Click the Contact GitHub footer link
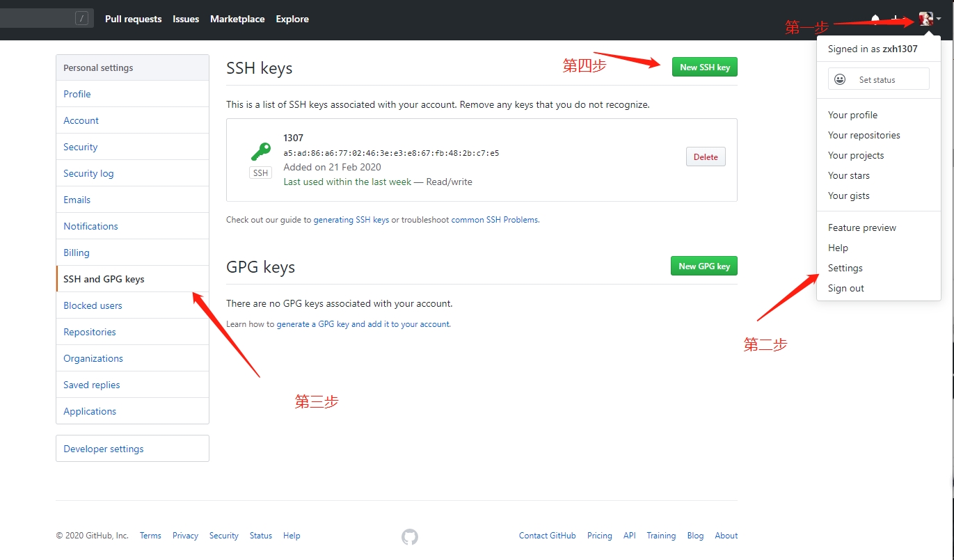This screenshot has width=954, height=560. point(548,536)
